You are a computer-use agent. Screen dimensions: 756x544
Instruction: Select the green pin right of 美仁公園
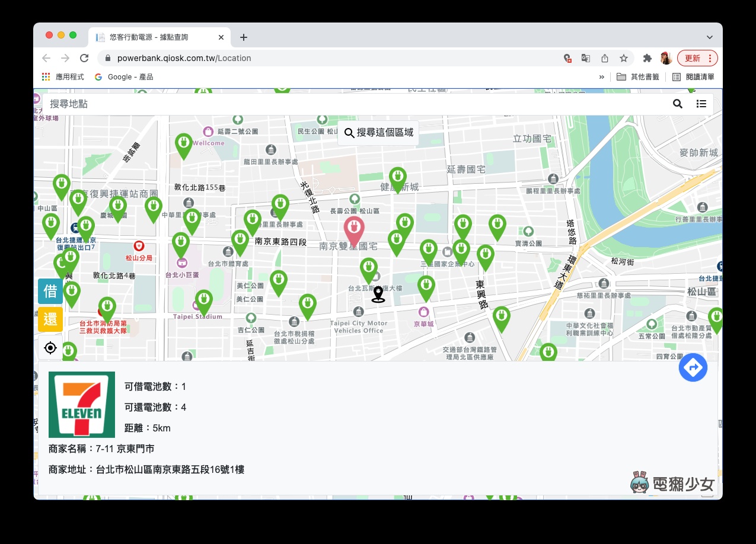point(279,283)
